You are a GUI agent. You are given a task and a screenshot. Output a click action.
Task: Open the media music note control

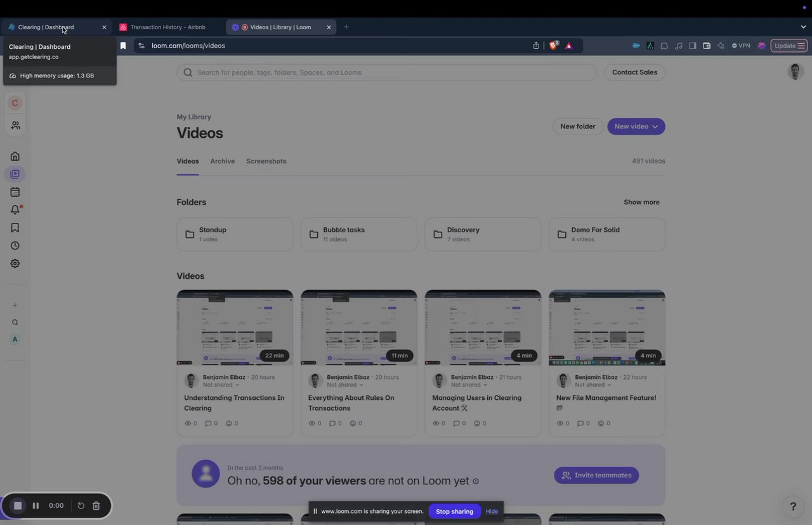point(679,46)
